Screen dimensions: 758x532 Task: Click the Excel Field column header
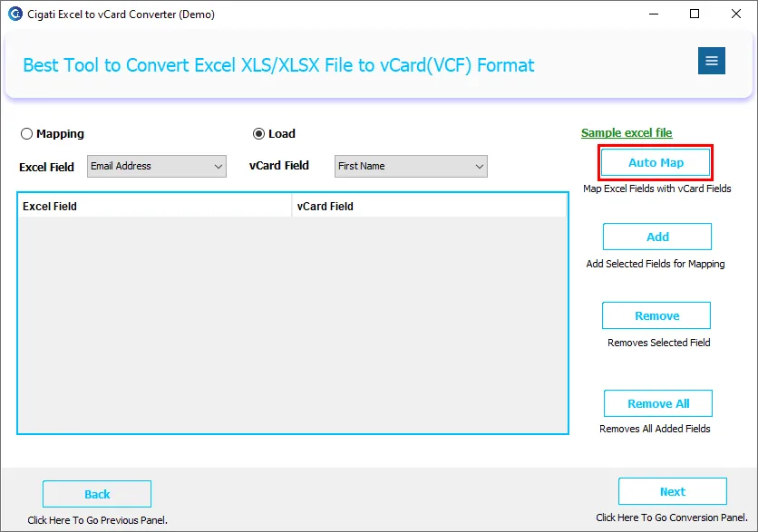point(155,207)
